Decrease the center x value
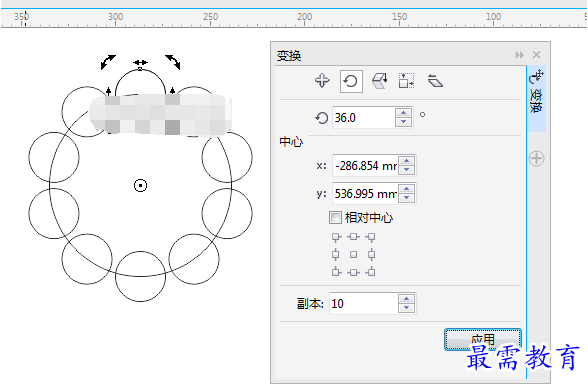Image resolution: width=588 pixels, height=389 pixels. click(x=407, y=170)
